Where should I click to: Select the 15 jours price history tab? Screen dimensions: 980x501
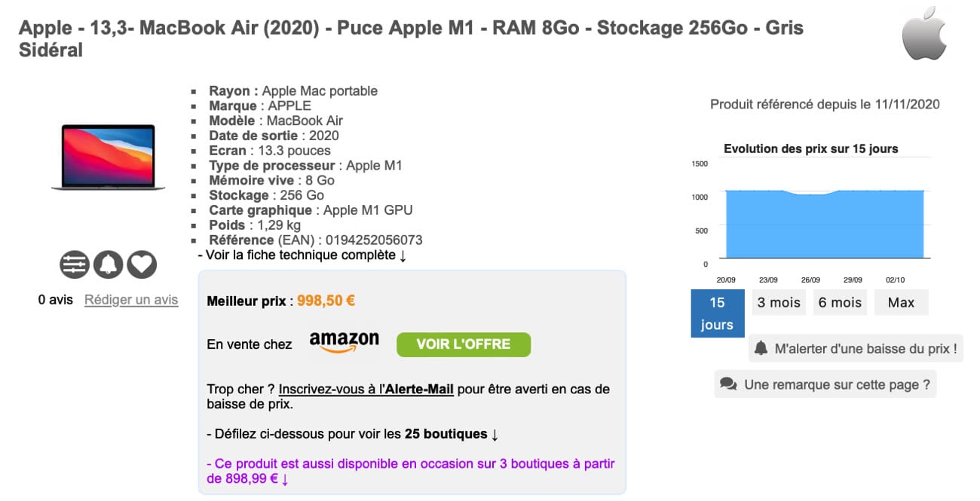pos(717,313)
